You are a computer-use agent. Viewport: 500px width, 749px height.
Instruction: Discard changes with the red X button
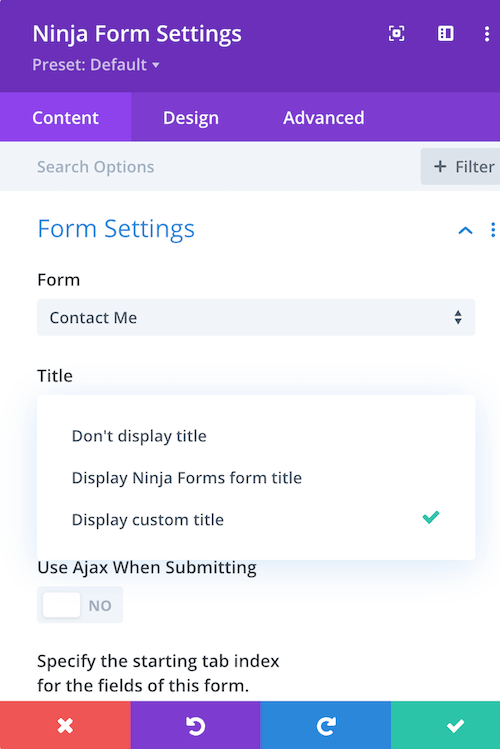65,725
